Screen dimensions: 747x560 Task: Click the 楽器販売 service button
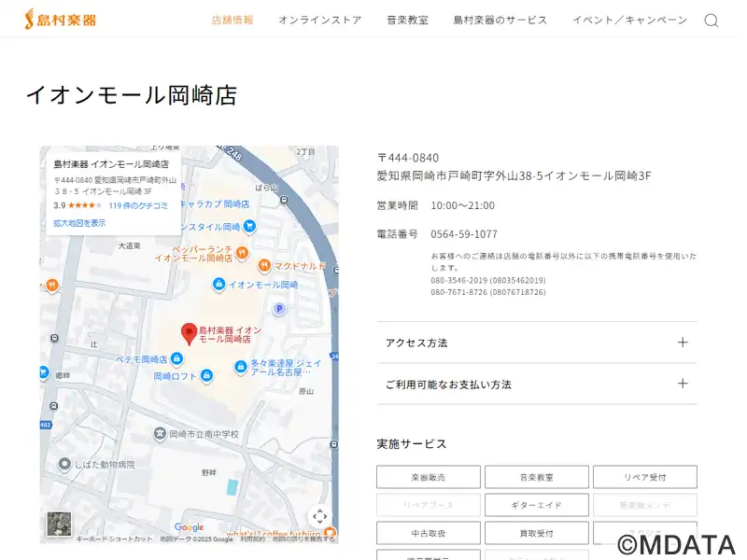428,477
